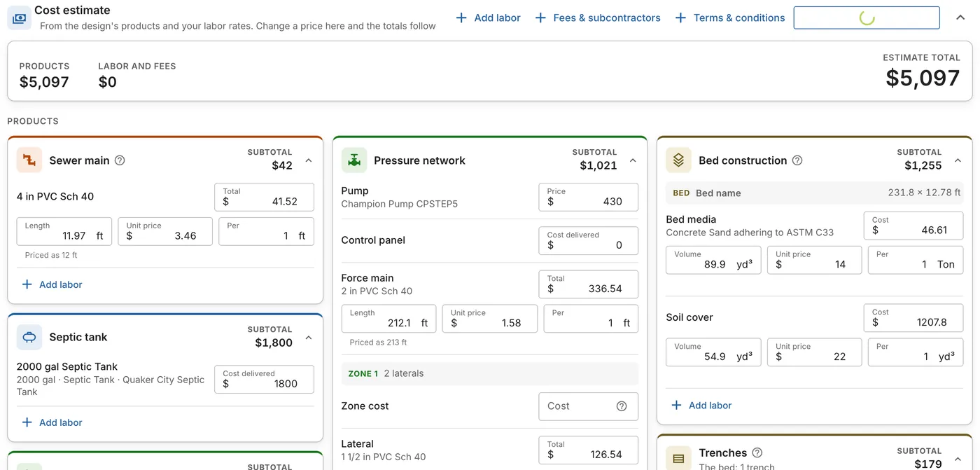
Task: Click the Bed name row
Action: coord(814,193)
